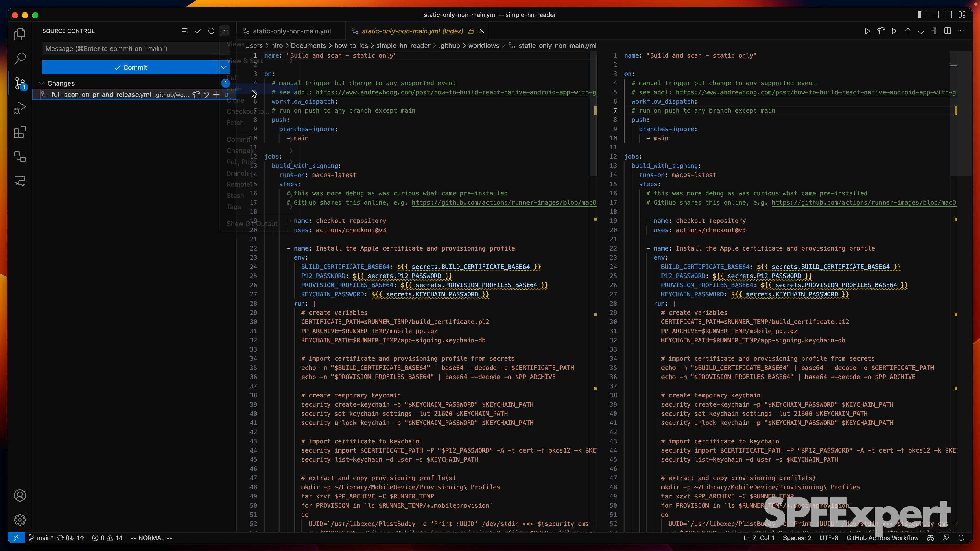Change language mode GitHub Actions Workflow

point(882,538)
